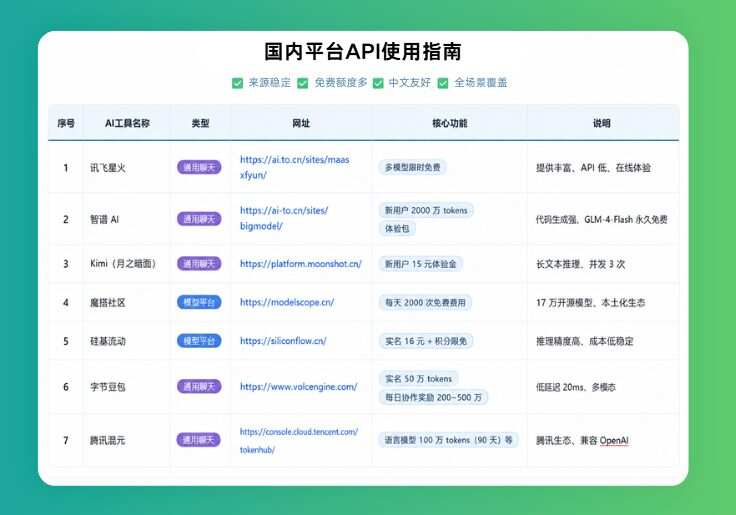This screenshot has width=736, height=515.
Task: Click row number 6 in 序号 column
Action: [66, 387]
